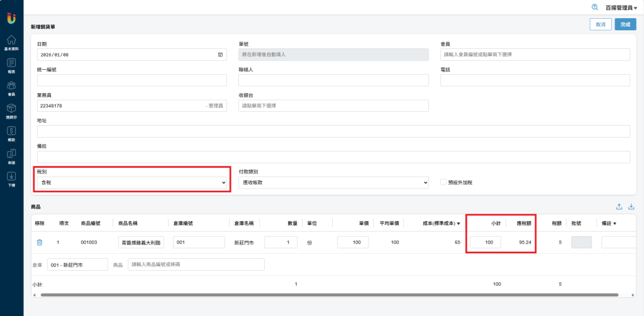Enable the 預設外加稅 checkbox
Image resolution: width=644 pixels, height=316 pixels.
coord(444,182)
